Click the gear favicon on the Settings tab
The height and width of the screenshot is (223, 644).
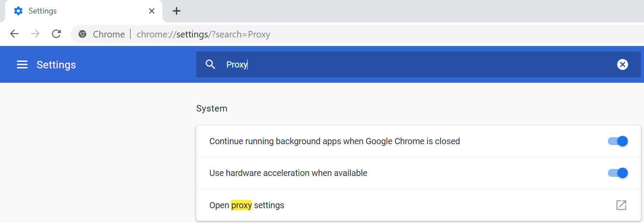coord(18,11)
